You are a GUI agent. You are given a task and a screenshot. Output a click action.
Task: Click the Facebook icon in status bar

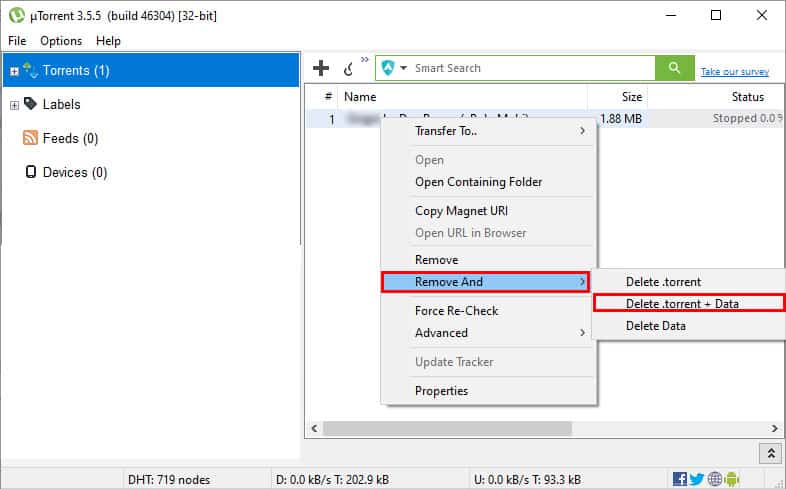[x=680, y=479]
